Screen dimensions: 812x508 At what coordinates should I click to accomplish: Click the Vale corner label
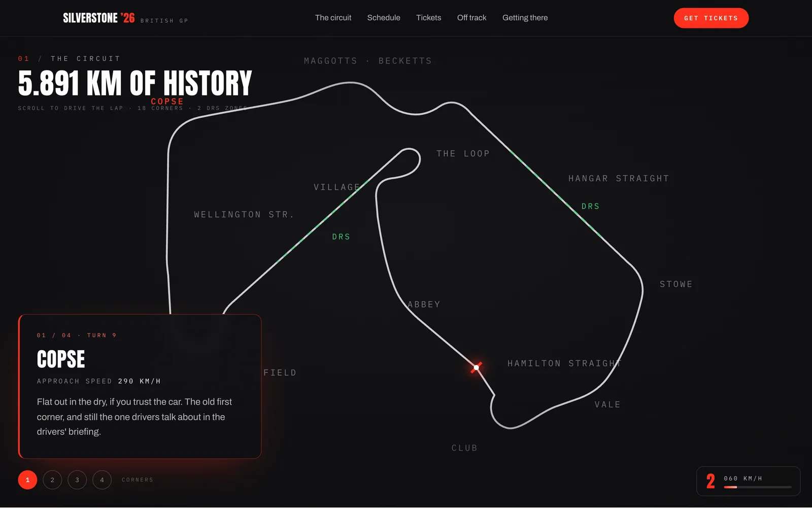(607, 404)
